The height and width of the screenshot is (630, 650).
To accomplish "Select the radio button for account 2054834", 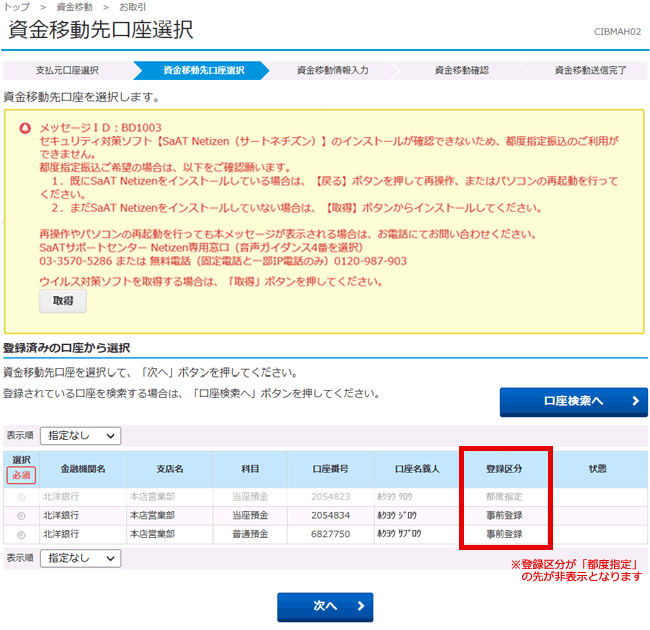I will [x=21, y=515].
